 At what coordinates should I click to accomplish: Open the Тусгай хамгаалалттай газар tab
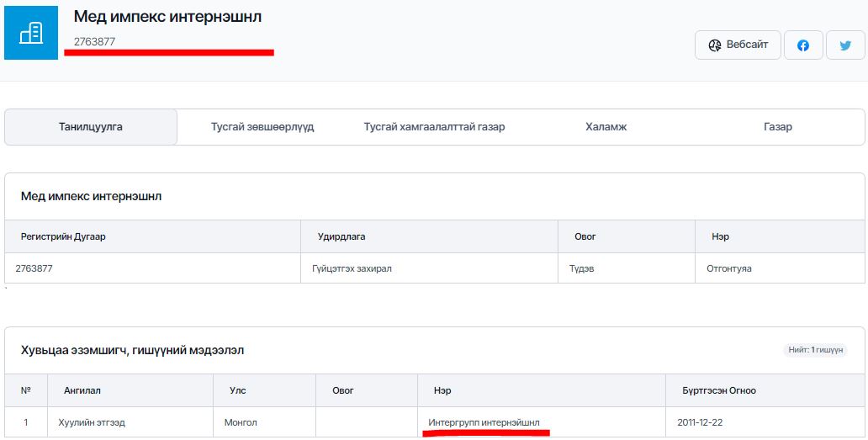(434, 127)
